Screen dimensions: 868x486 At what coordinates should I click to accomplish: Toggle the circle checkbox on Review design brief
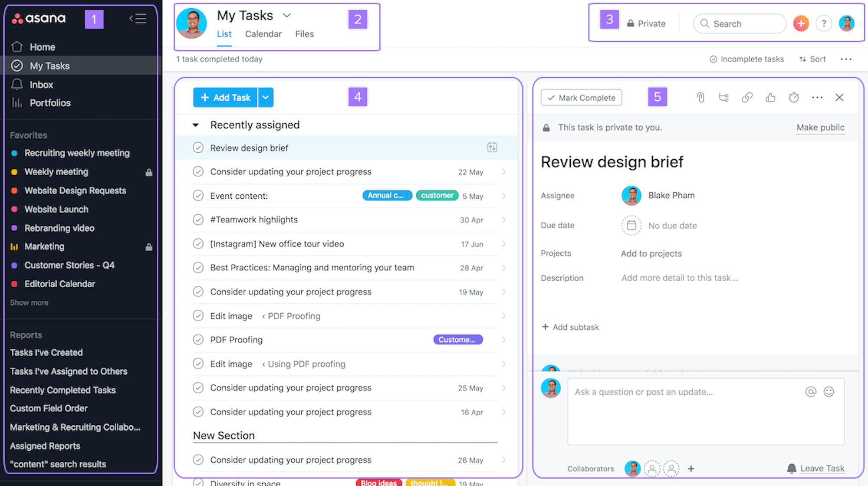tap(198, 148)
